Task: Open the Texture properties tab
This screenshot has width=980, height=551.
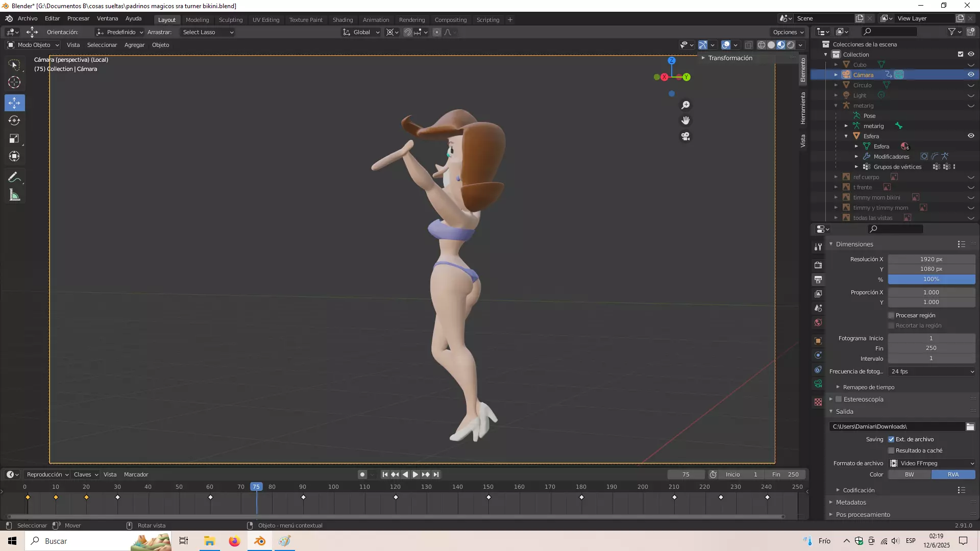Action: [818, 402]
